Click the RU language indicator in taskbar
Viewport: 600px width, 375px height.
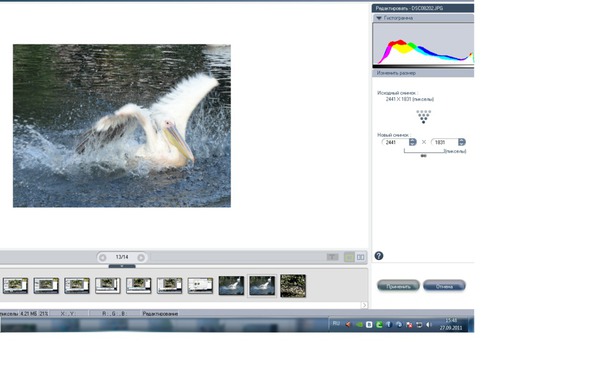[x=336, y=324]
